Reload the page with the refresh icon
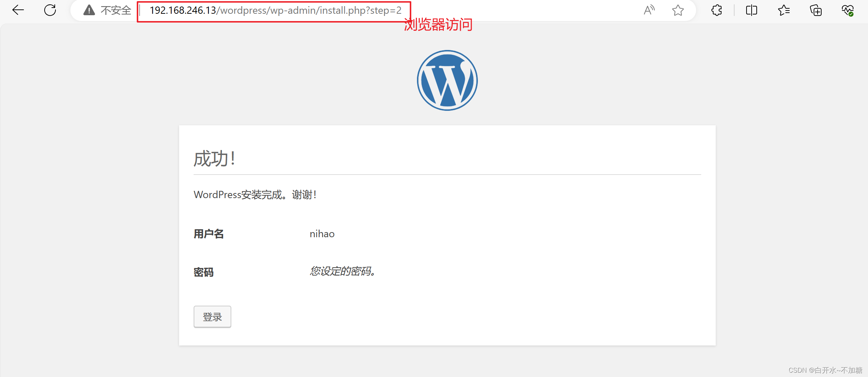Viewport: 868px width, 377px height. (x=50, y=10)
